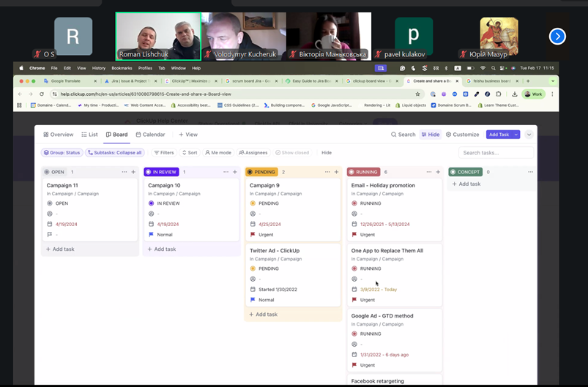Click IN REVIEW status circle on Campaign 10
Image resolution: width=588 pixels, height=387 pixels.
click(151, 203)
